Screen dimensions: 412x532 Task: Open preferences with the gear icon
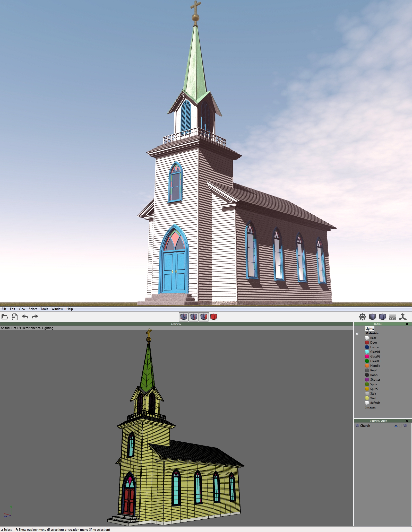click(363, 317)
